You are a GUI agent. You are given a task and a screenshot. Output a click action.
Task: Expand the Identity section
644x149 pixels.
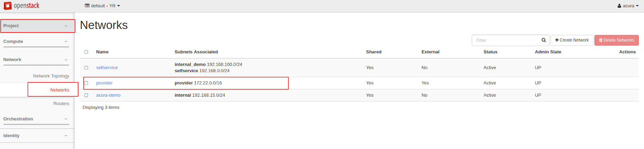[35, 136]
